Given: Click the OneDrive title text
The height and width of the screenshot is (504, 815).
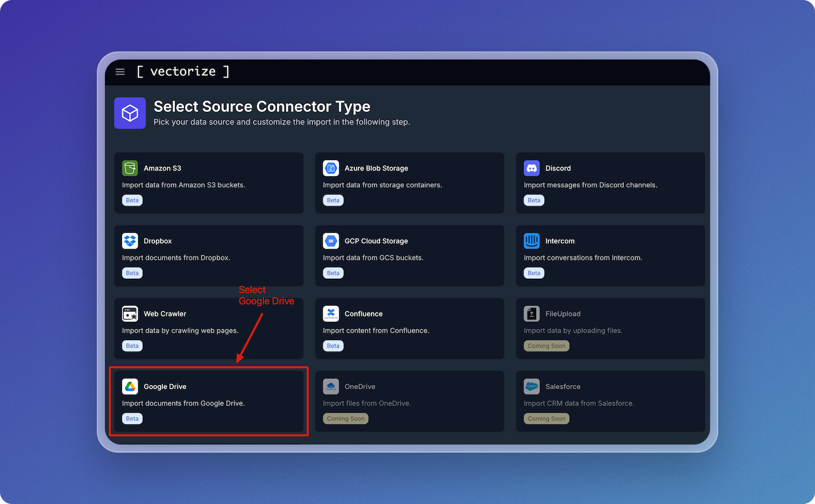Looking at the screenshot, I should click(x=360, y=387).
